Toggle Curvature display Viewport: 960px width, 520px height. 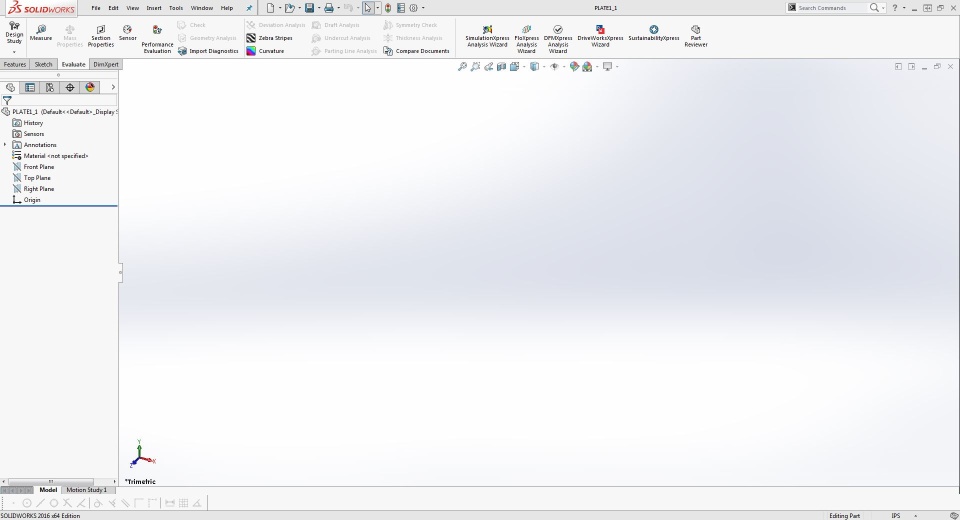(x=265, y=51)
